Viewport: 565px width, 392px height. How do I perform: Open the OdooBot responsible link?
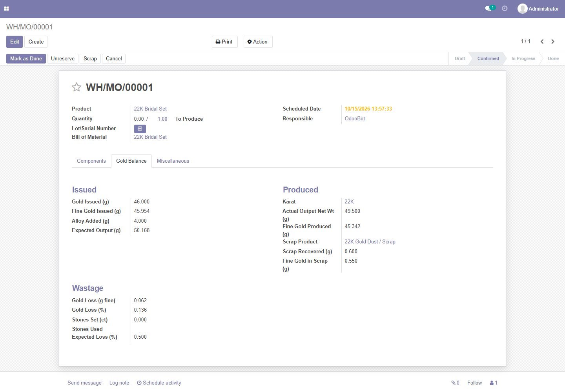(355, 119)
